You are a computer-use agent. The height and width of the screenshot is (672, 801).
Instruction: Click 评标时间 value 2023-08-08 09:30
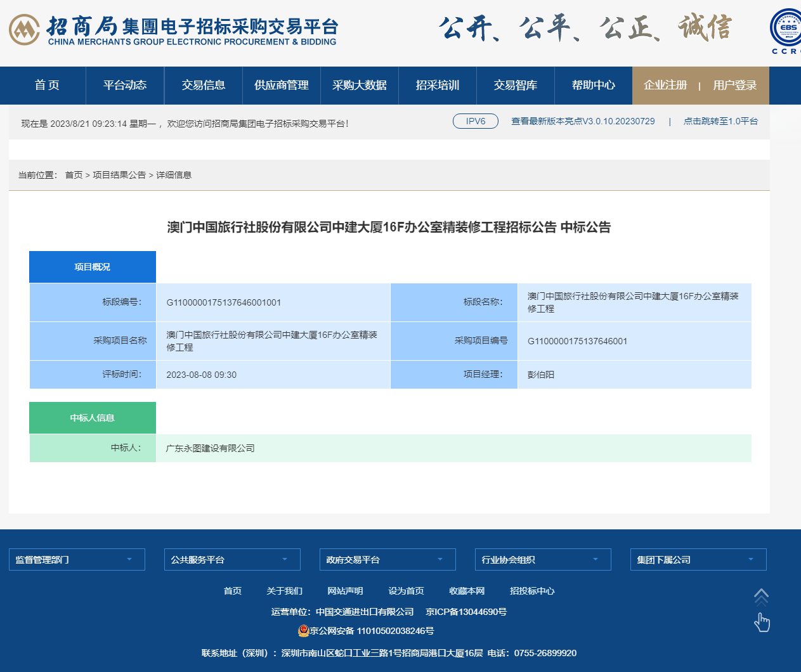(201, 375)
